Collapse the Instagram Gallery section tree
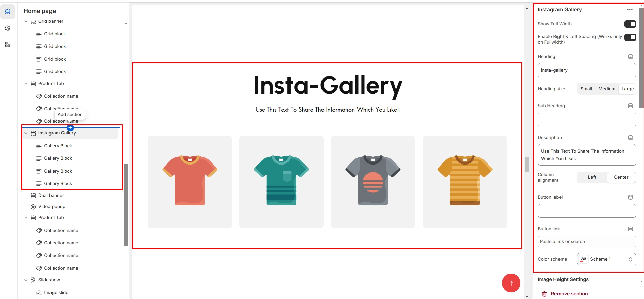The image size is (644, 299). point(26,133)
